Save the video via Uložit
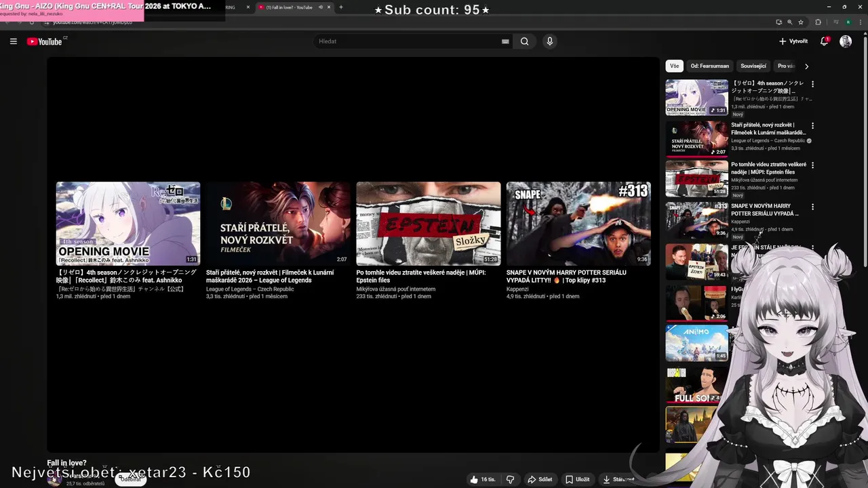The width and height of the screenshot is (868, 488). [578, 479]
